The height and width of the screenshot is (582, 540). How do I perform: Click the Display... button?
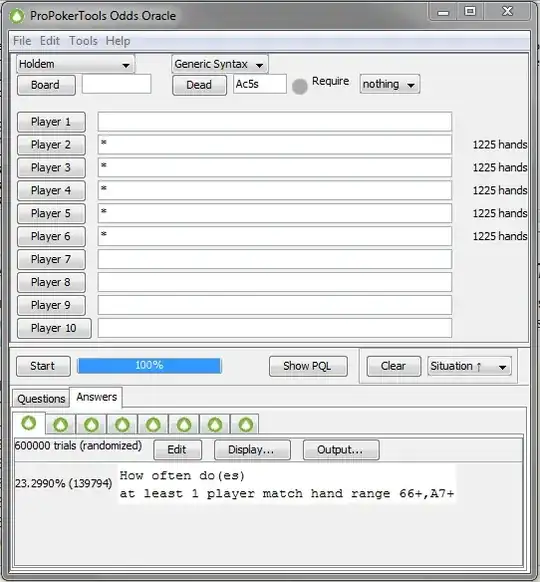click(252, 450)
